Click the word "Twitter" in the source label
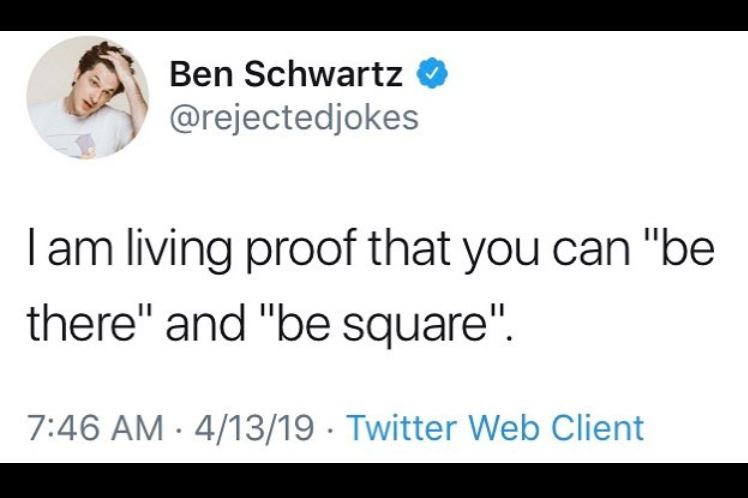Image resolution: width=748 pixels, height=498 pixels. 401,427
